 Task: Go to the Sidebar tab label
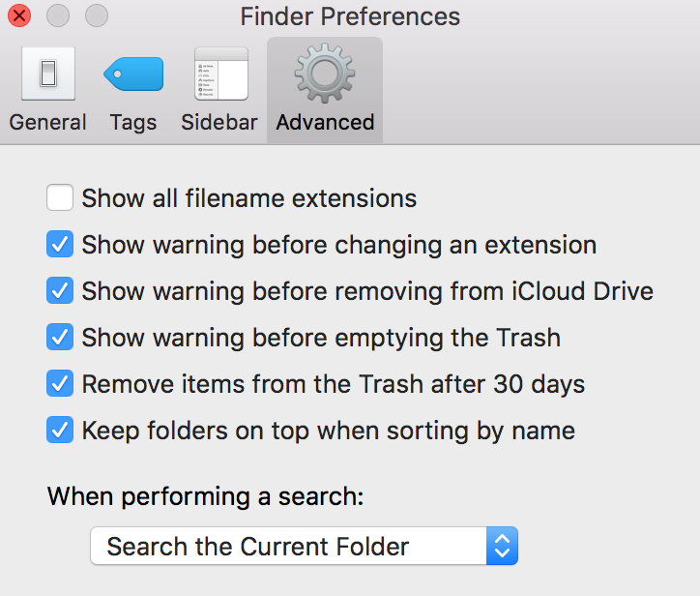(219, 122)
